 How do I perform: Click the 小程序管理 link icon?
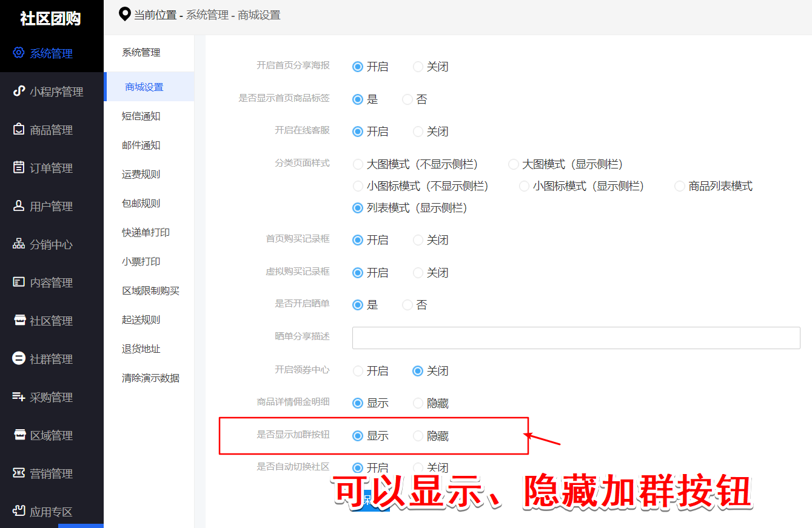point(19,91)
